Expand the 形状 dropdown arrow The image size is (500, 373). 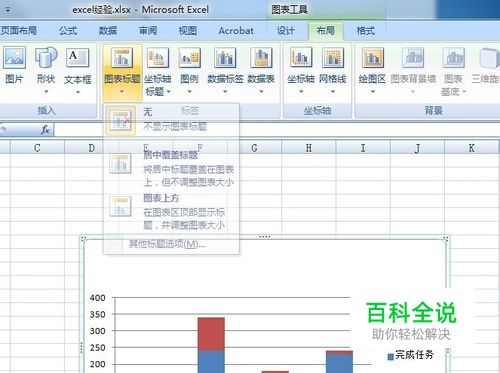click(46, 91)
